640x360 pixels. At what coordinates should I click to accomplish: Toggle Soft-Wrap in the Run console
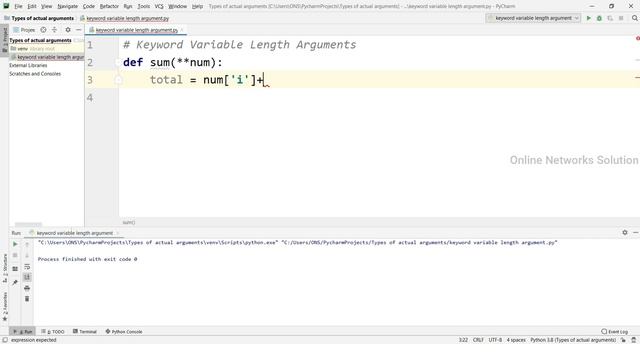pos(27,267)
